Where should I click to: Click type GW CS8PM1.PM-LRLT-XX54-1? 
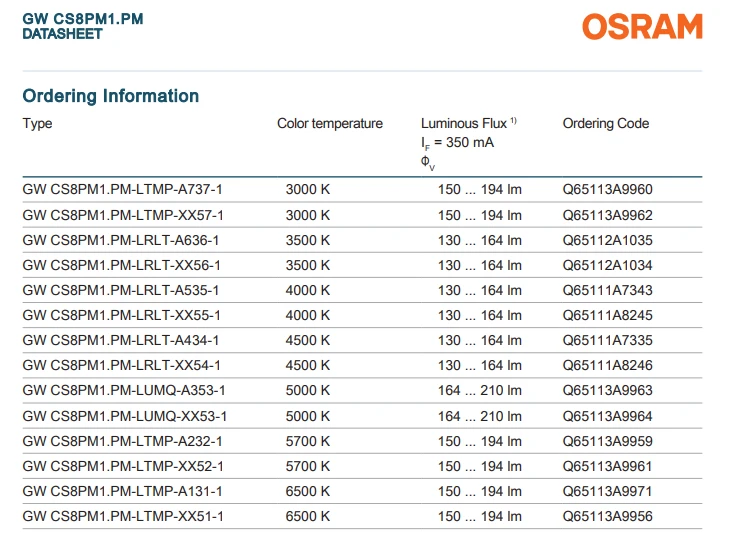coord(121,365)
